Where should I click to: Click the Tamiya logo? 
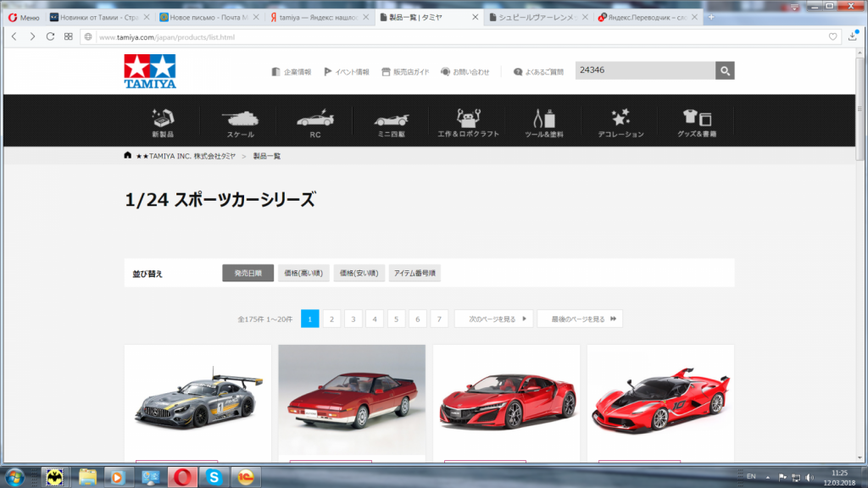[149, 71]
